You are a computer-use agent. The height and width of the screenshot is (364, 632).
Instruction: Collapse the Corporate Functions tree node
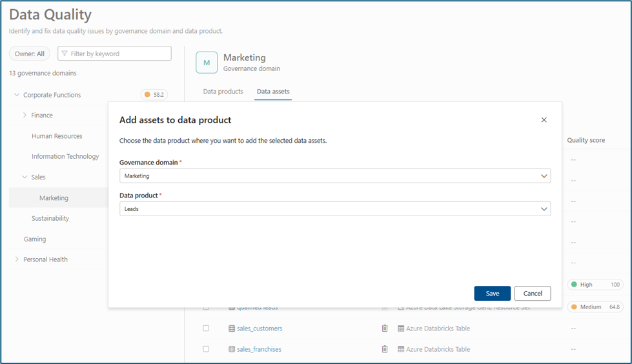(x=16, y=95)
